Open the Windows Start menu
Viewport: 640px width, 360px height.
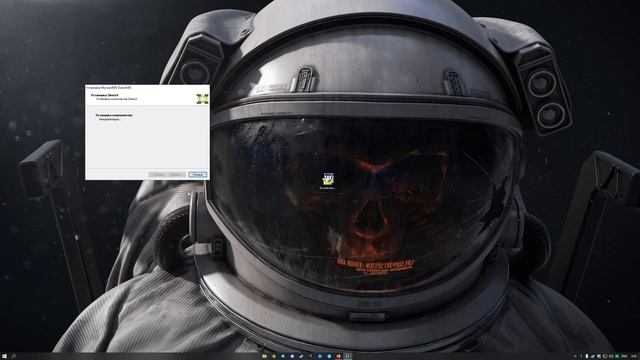[x=4, y=356]
